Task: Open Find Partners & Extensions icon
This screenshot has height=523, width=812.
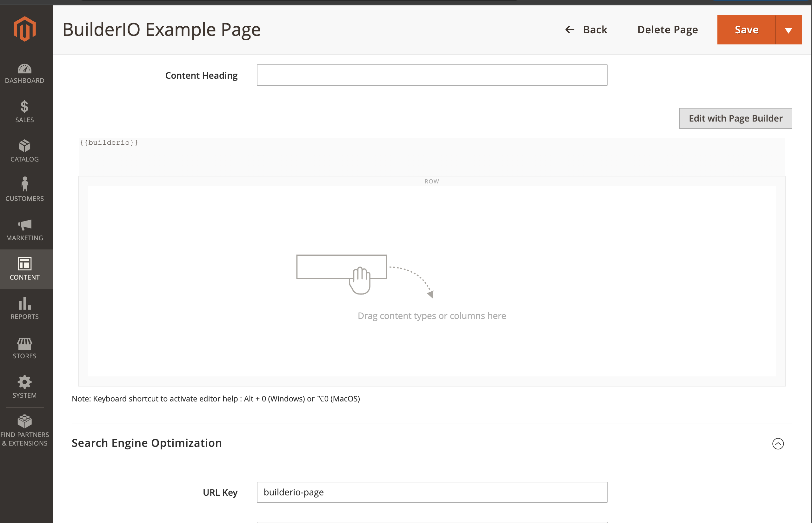Action: pos(24,422)
